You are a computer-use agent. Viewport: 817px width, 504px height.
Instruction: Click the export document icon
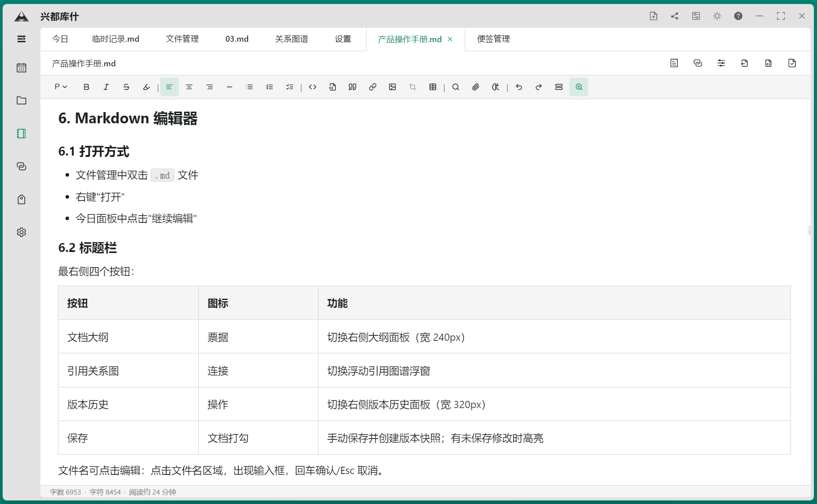coord(745,63)
